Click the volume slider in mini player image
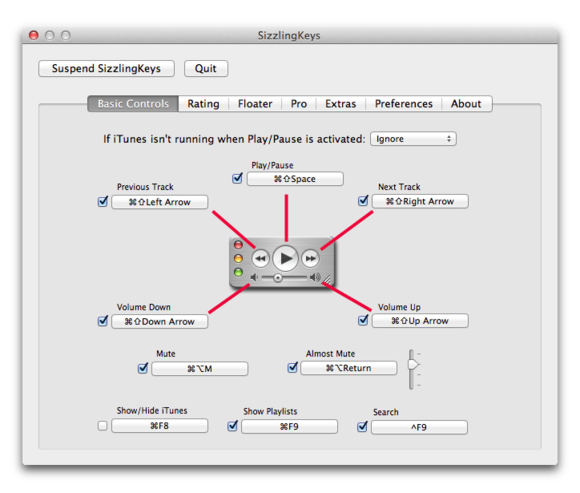 pos(284,277)
